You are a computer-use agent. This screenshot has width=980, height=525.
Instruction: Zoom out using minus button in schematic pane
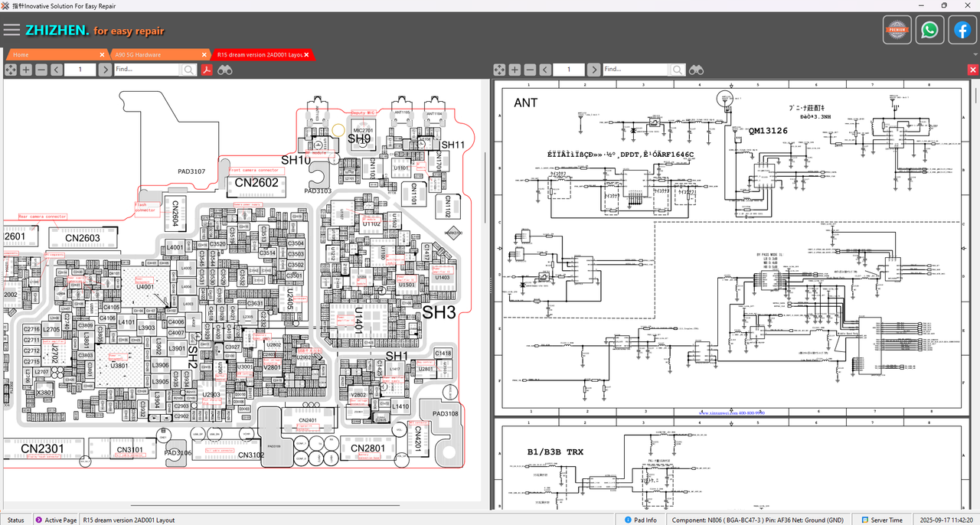click(530, 70)
